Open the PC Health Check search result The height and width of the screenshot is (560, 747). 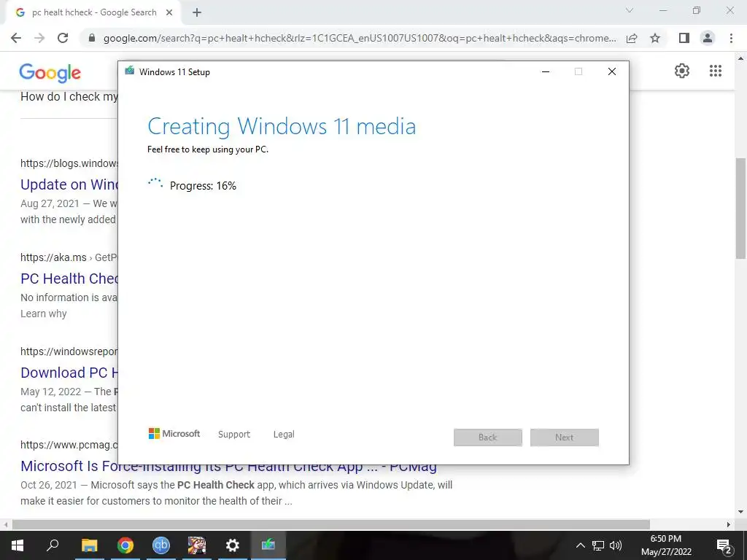click(x=69, y=279)
